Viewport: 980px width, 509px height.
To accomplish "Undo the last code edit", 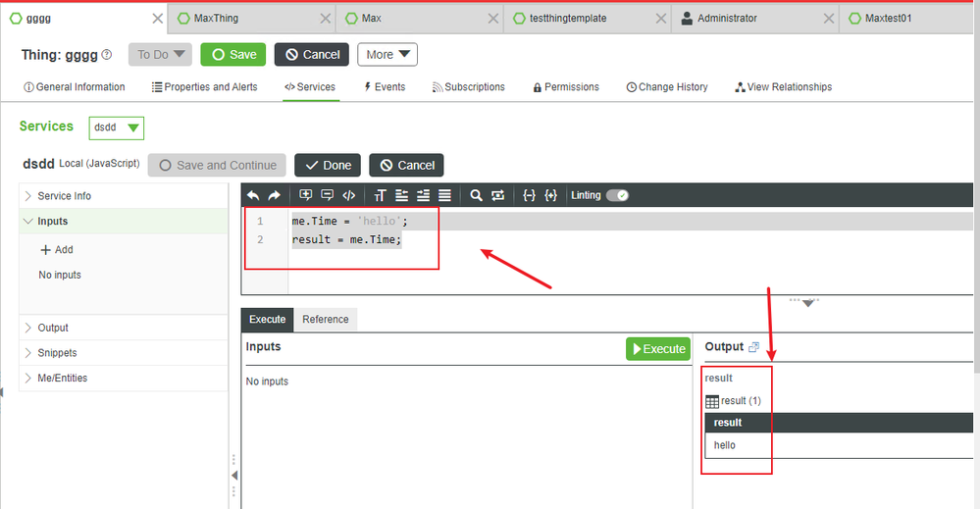I will click(x=253, y=195).
